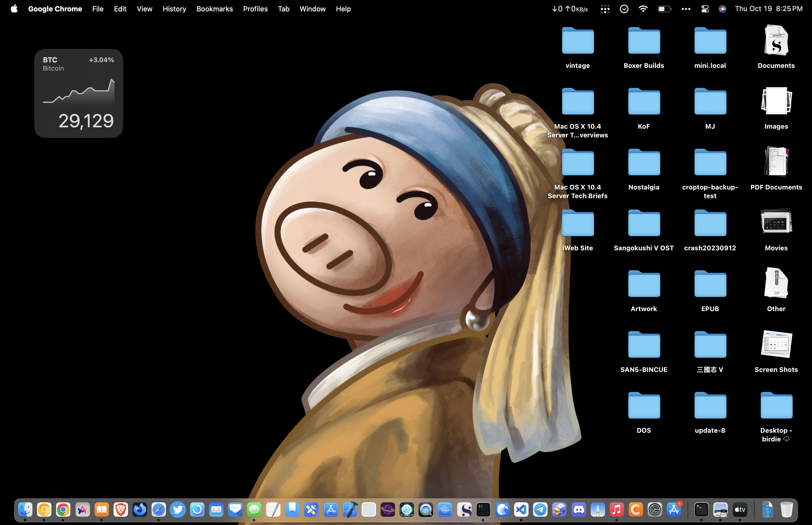
Task: Open Terminal from the Dock
Action: 701,510
